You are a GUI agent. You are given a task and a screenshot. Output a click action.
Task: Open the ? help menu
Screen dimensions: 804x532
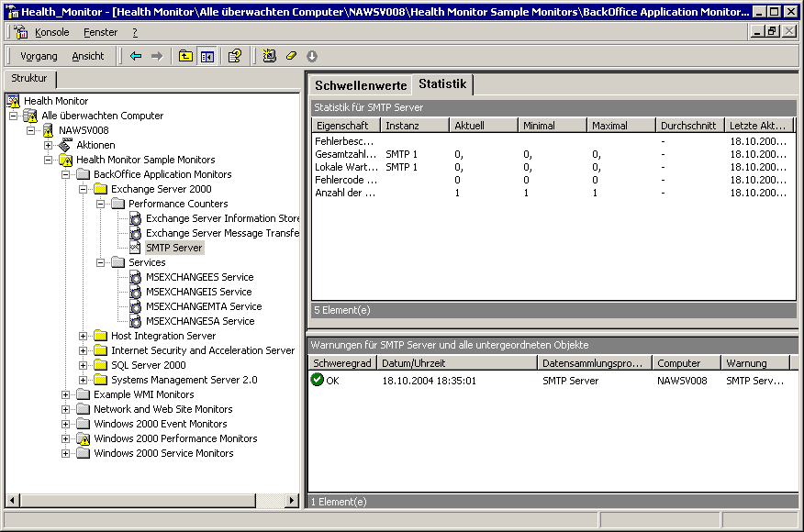click(135, 32)
